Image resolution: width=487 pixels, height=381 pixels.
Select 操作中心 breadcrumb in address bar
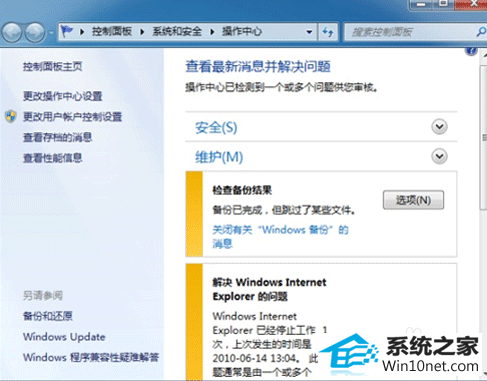[242, 32]
